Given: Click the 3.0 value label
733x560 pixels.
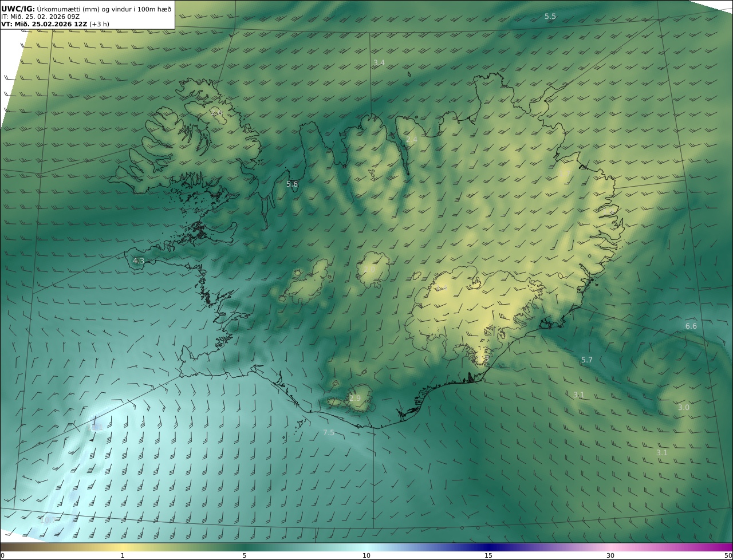Looking at the screenshot, I should coord(684,408).
